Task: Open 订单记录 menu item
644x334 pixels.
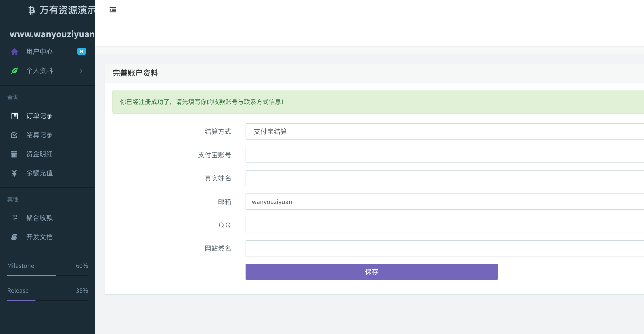Action: coord(40,116)
